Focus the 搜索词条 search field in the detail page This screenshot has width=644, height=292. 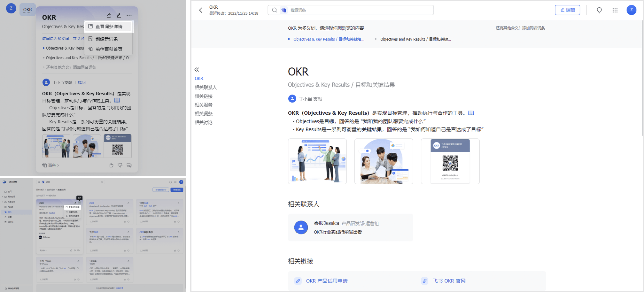click(351, 10)
